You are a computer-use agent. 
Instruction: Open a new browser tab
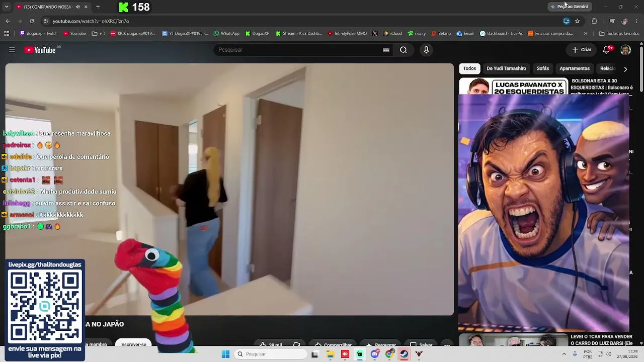click(x=98, y=7)
